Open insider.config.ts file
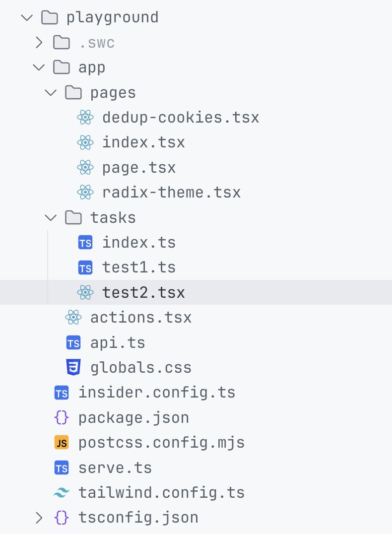The height and width of the screenshot is (534, 392). (157, 393)
